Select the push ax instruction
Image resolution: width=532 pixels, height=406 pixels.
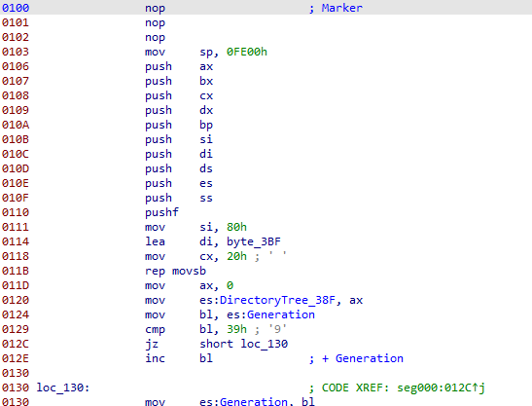[179, 66]
